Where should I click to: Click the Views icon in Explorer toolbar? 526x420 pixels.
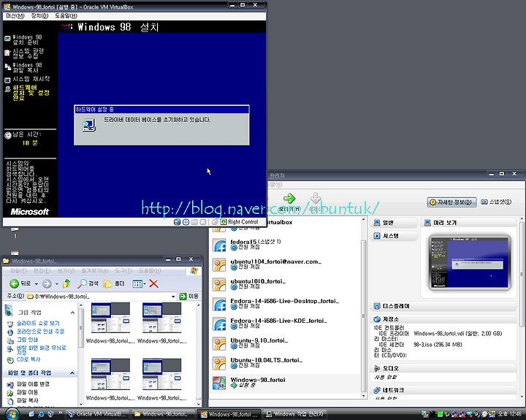click(x=137, y=284)
